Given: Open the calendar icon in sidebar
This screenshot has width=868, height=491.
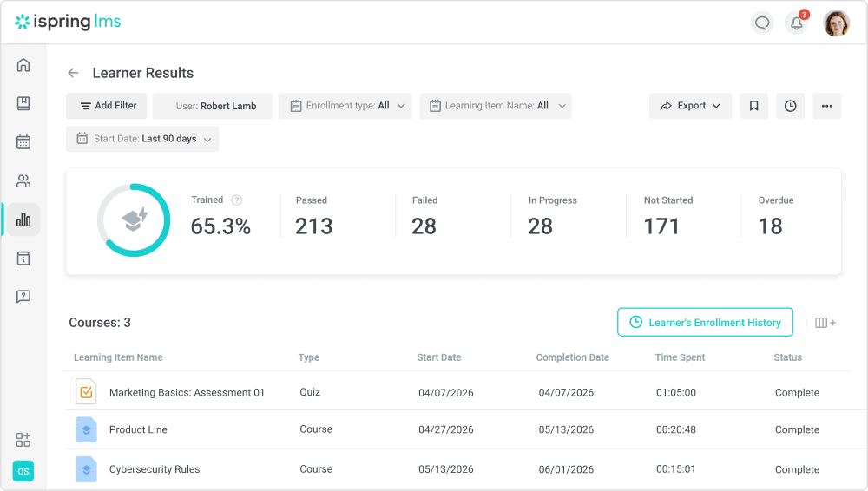Looking at the screenshot, I should (x=23, y=142).
